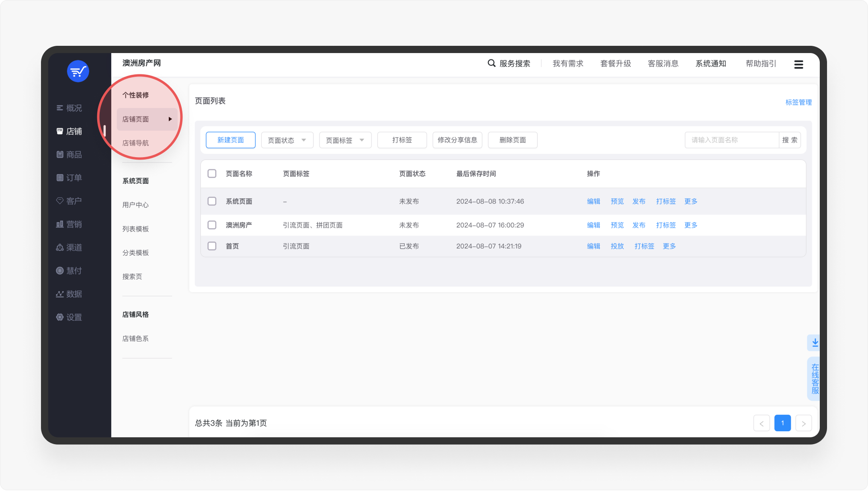
Task: Open the hamburger menu icon
Action: tap(798, 64)
